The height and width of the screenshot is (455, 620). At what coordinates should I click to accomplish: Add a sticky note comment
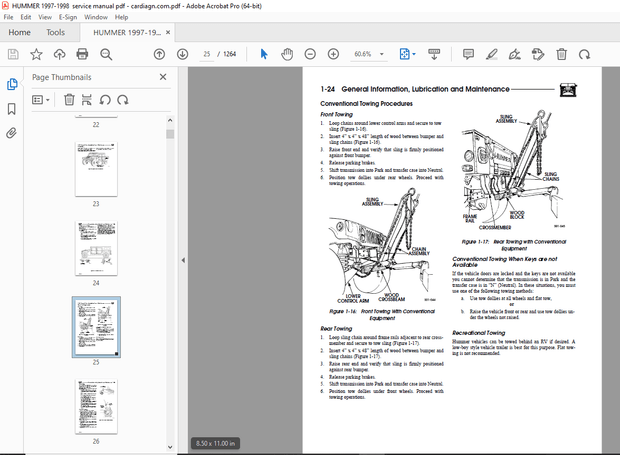pyautogui.click(x=468, y=54)
